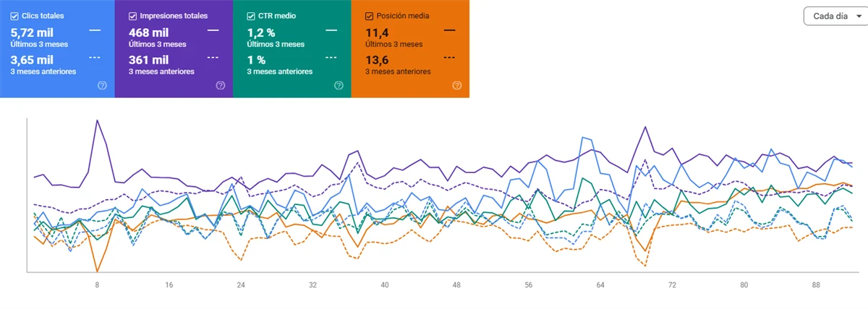Click the x-axis label 40
This screenshot has width=868, height=310.
click(385, 285)
